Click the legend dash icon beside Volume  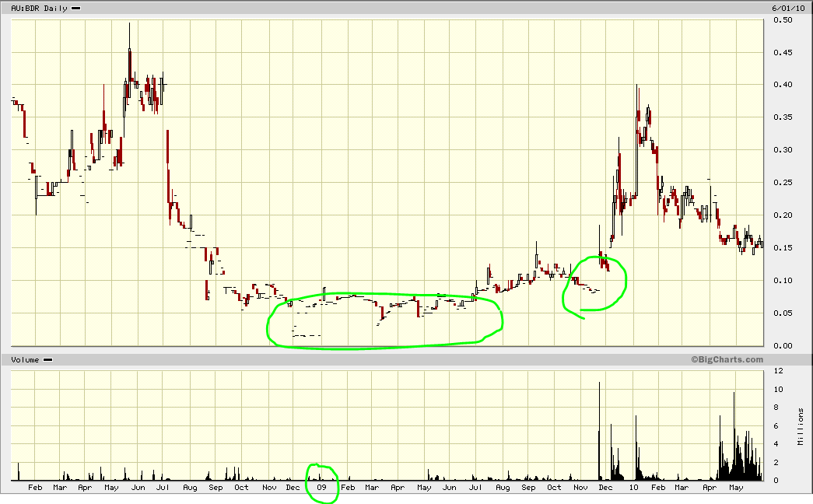click(x=47, y=360)
